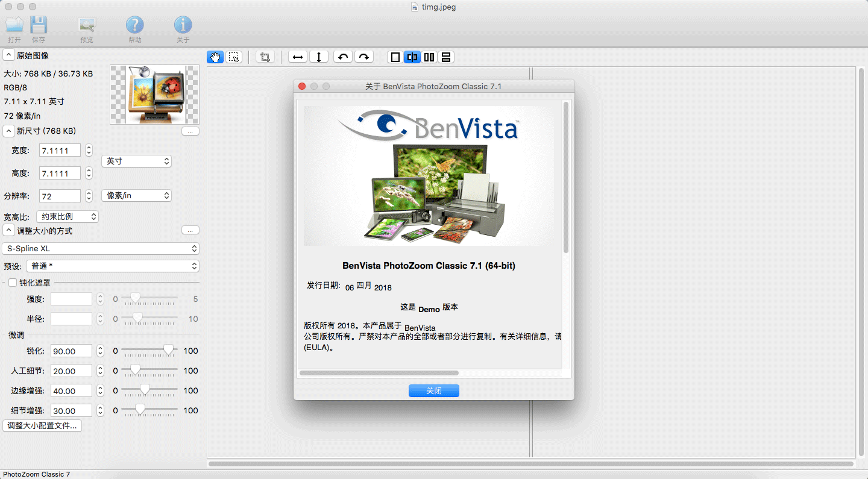The width and height of the screenshot is (868, 479).
Task: Click the 人工细节 slider
Action: tap(149, 370)
